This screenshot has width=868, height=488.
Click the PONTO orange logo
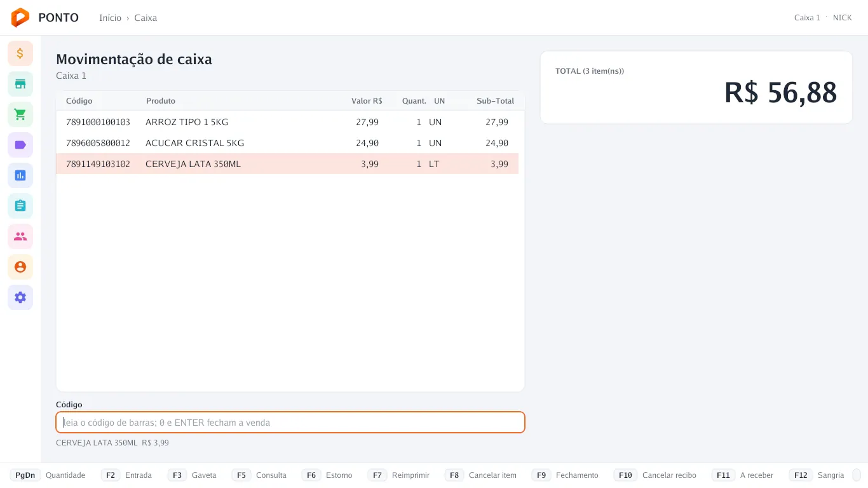tap(20, 18)
